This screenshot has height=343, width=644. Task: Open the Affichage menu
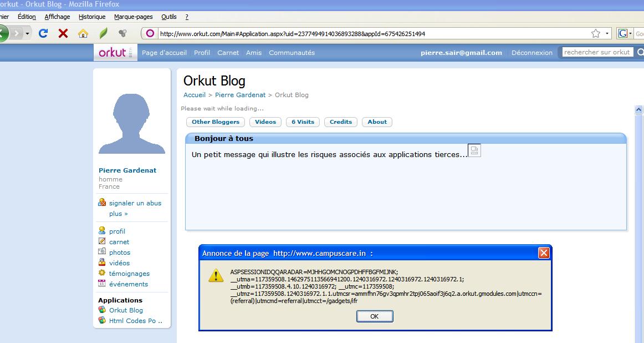57,17
